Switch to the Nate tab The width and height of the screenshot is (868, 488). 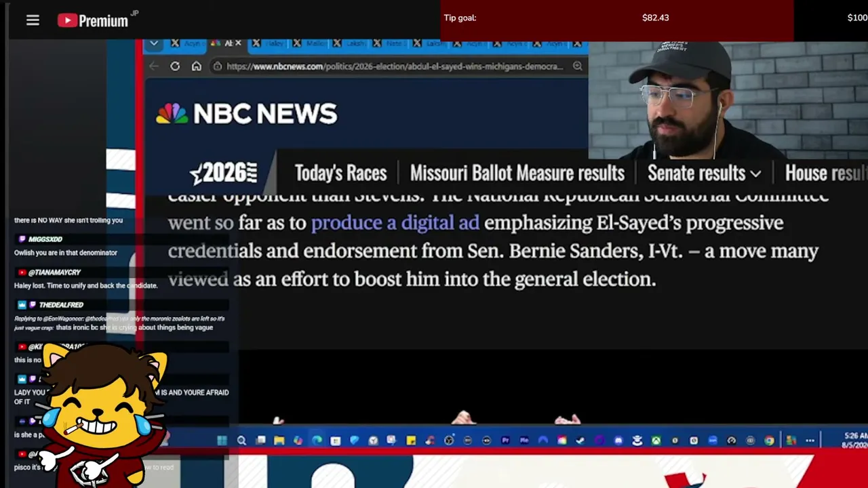tap(389, 43)
